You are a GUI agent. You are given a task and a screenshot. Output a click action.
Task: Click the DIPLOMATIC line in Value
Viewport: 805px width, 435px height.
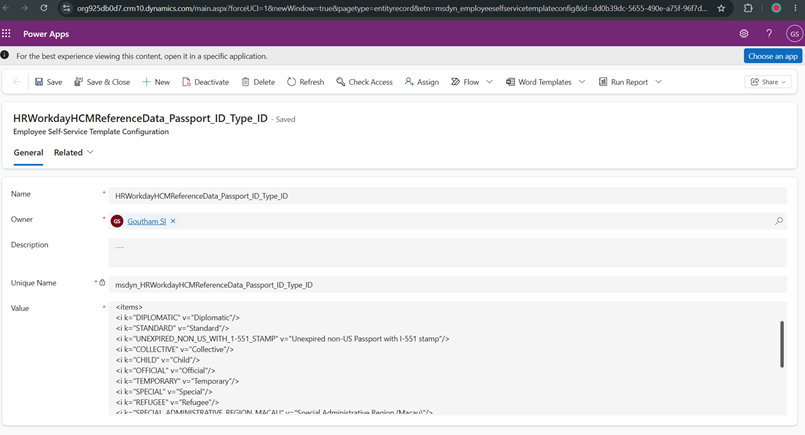[x=178, y=317]
